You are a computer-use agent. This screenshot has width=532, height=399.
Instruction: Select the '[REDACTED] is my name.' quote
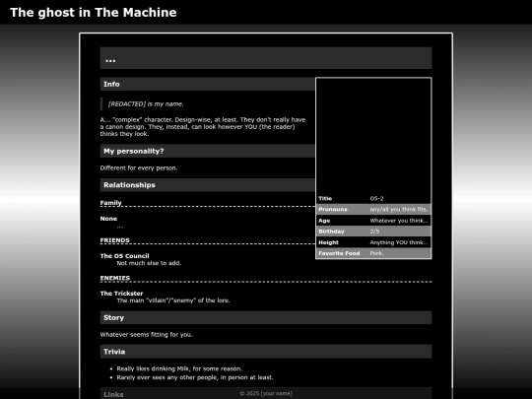click(146, 103)
